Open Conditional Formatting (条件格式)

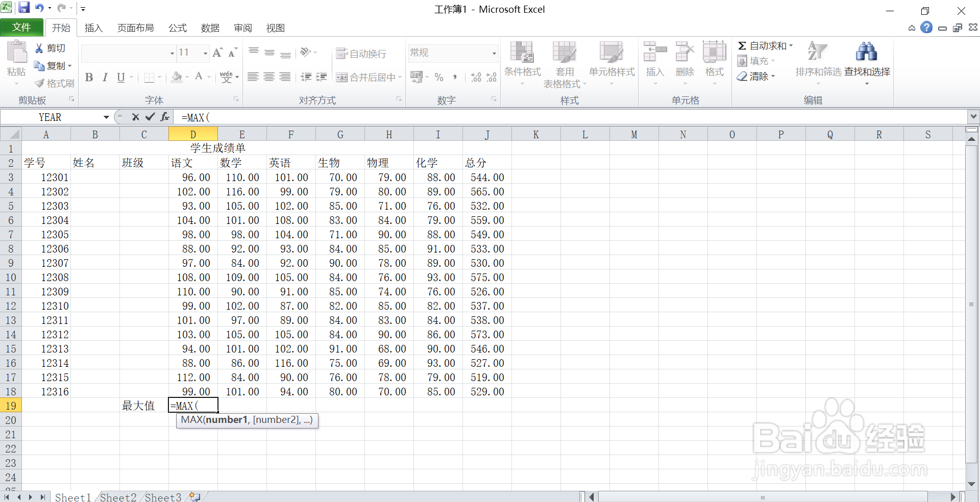(522, 63)
